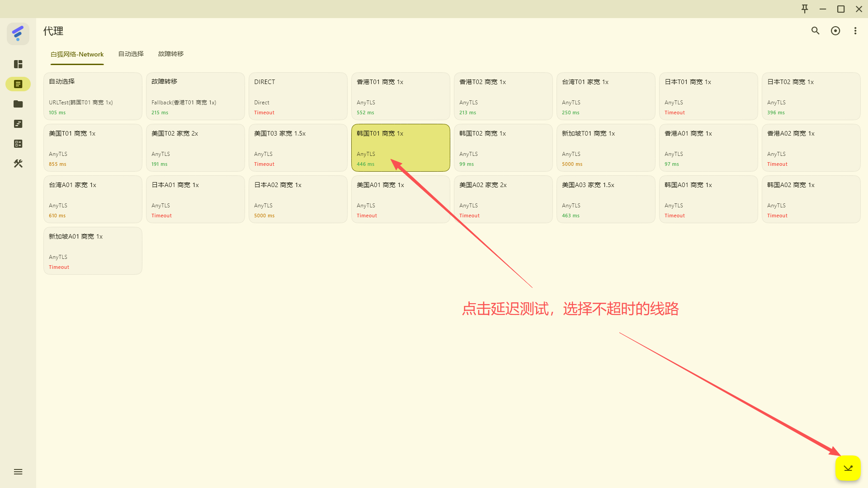Open the profiles folder icon
This screenshot has width=868, height=488.
[x=18, y=104]
